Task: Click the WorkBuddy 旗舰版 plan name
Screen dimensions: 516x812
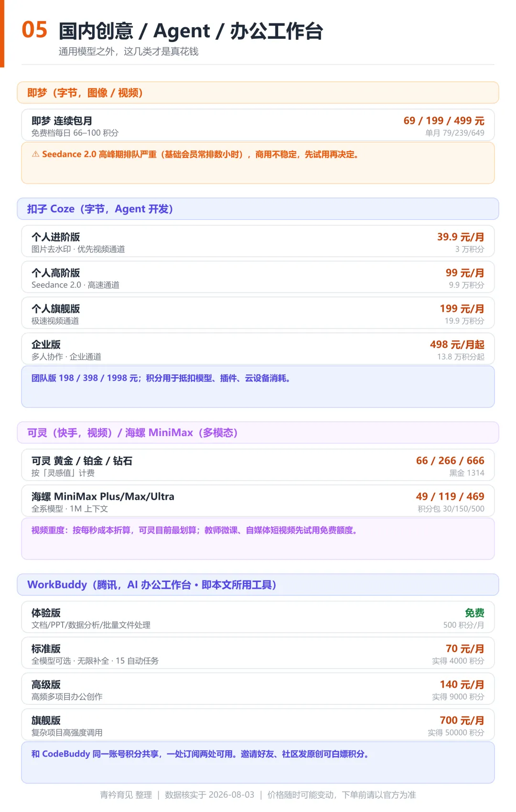Action: tap(46, 721)
